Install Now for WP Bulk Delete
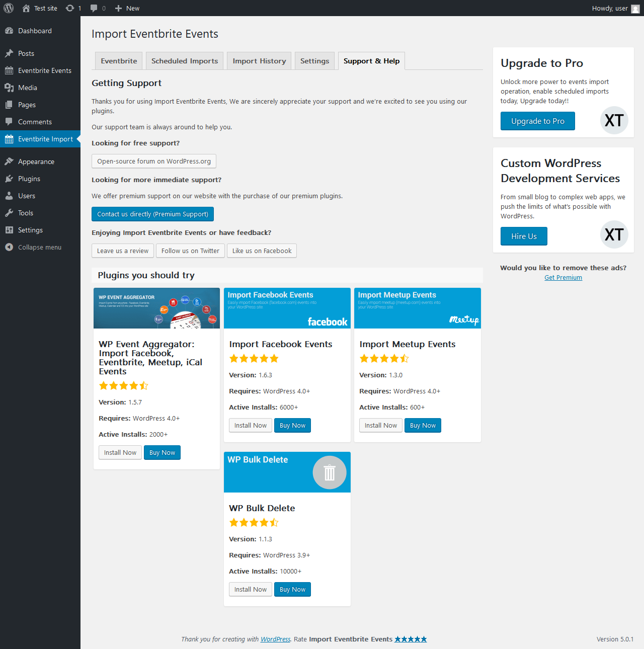Screen dimensions: 644x649 point(251,589)
